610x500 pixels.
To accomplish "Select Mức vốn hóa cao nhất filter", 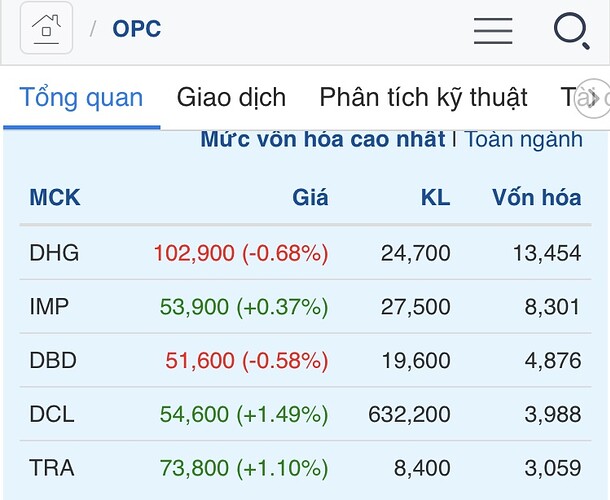I will 322,139.
